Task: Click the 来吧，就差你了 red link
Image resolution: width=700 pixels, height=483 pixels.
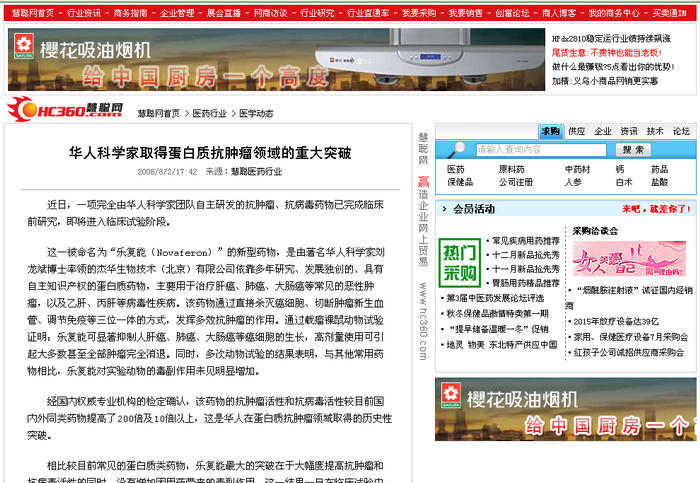Action: (x=655, y=210)
